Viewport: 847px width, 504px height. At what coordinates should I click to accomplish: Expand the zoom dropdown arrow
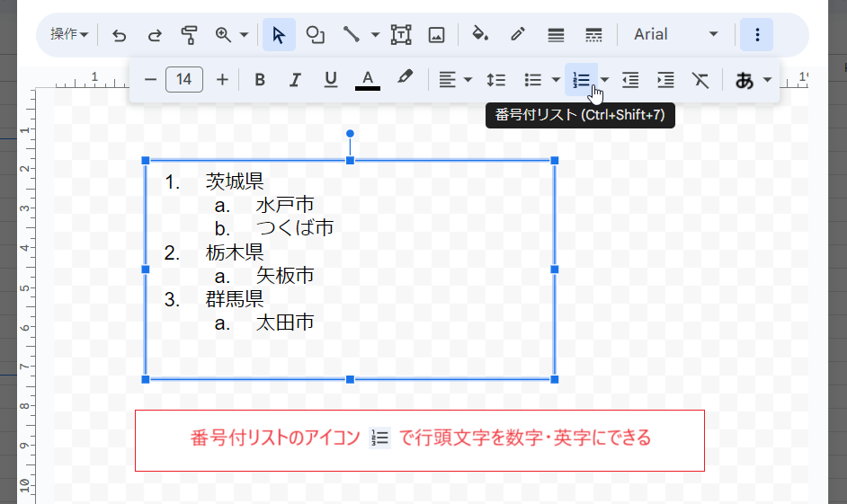click(x=245, y=35)
